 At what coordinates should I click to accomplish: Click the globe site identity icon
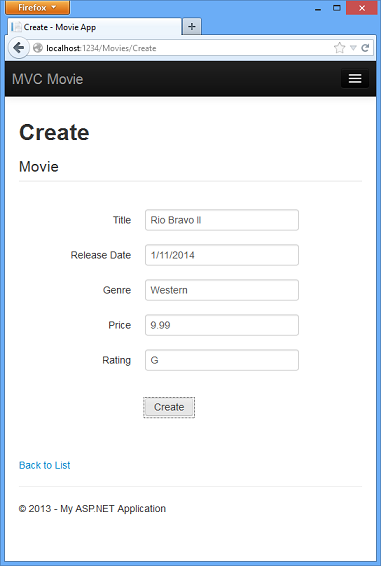38,48
